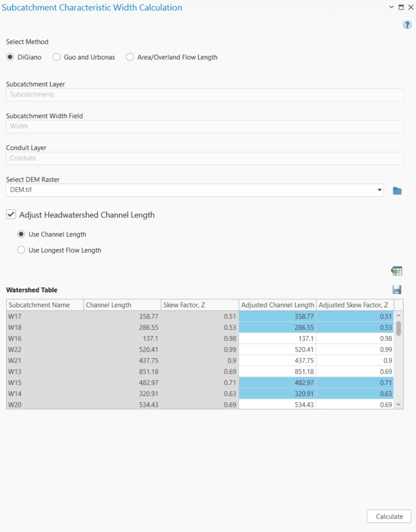The height and width of the screenshot is (532, 416).
Task: Save the Watershed Table using the floppy disk icon
Action: point(397,289)
